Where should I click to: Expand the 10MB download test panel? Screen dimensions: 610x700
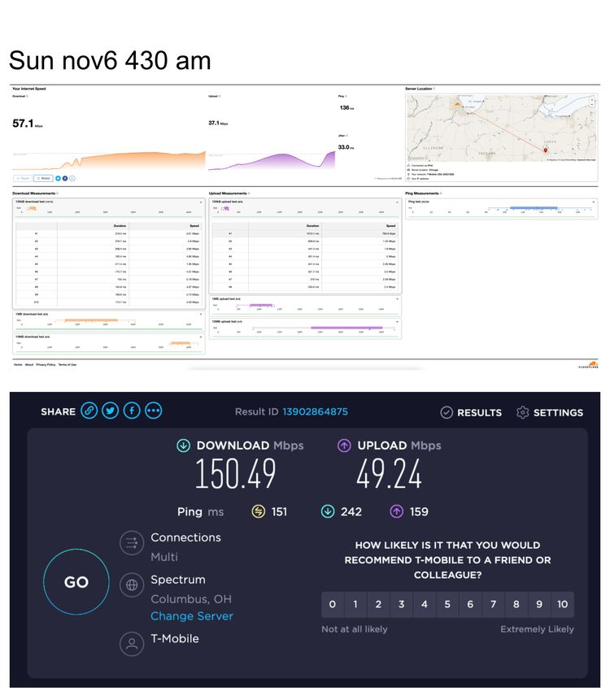201,337
